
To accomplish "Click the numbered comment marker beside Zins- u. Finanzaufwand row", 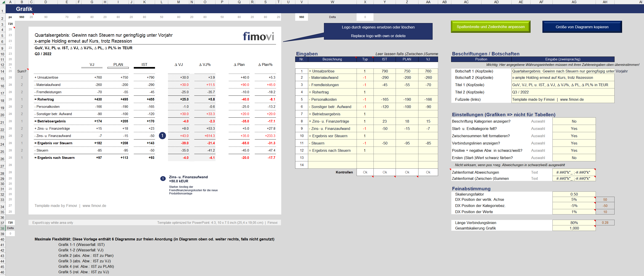I will coord(162,136).
